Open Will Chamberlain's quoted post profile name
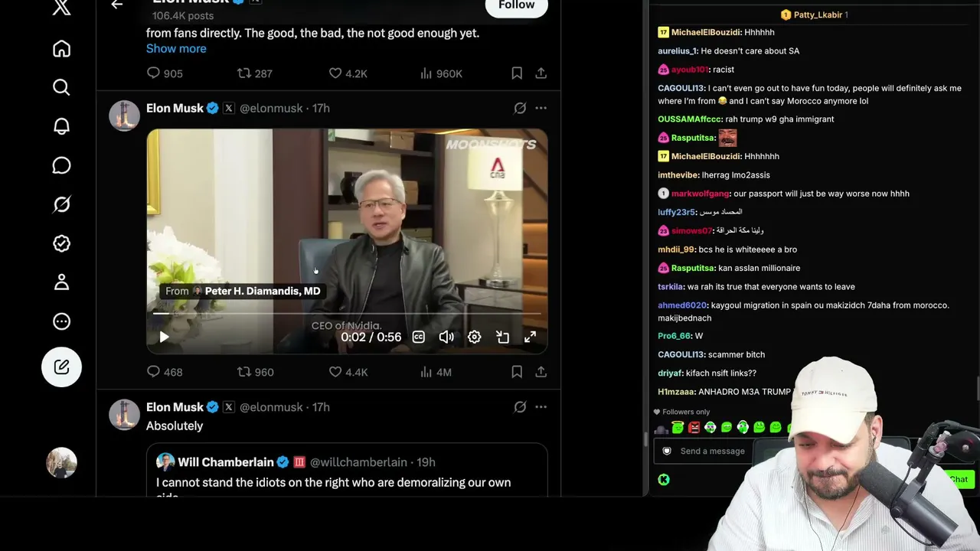 (x=226, y=462)
